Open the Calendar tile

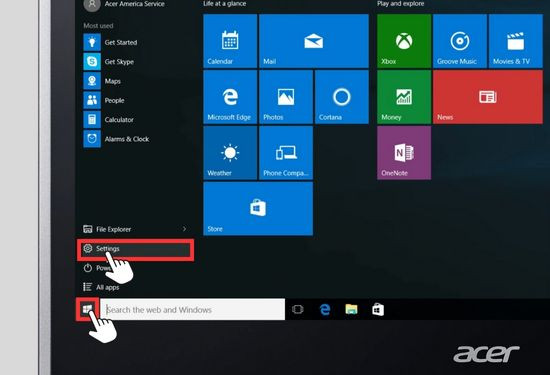click(x=230, y=41)
